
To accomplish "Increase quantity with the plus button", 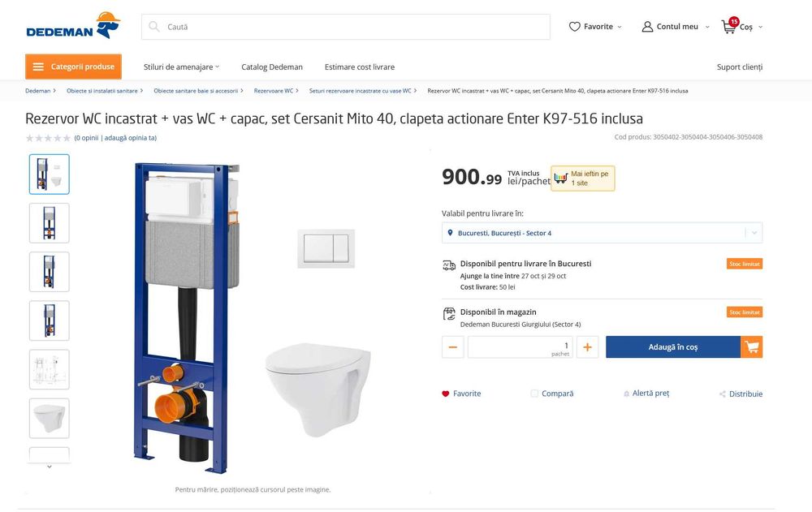I will tap(587, 346).
